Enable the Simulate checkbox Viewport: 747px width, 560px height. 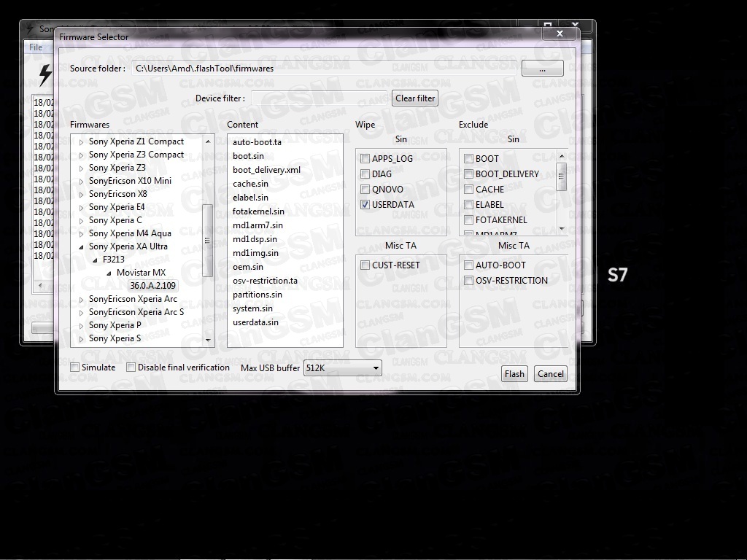[x=75, y=367]
